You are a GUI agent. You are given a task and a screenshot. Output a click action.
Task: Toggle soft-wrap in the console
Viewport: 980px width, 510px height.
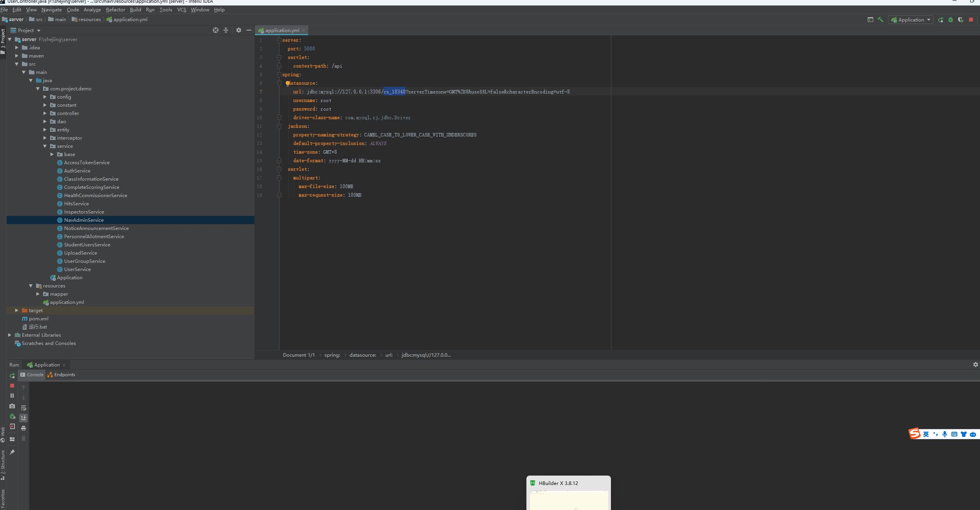[23, 408]
